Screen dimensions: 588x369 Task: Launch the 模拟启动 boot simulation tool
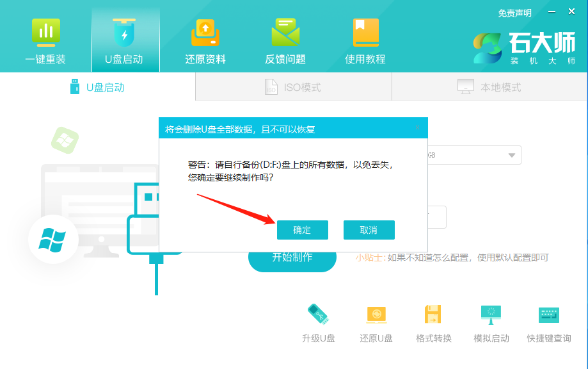(x=490, y=320)
